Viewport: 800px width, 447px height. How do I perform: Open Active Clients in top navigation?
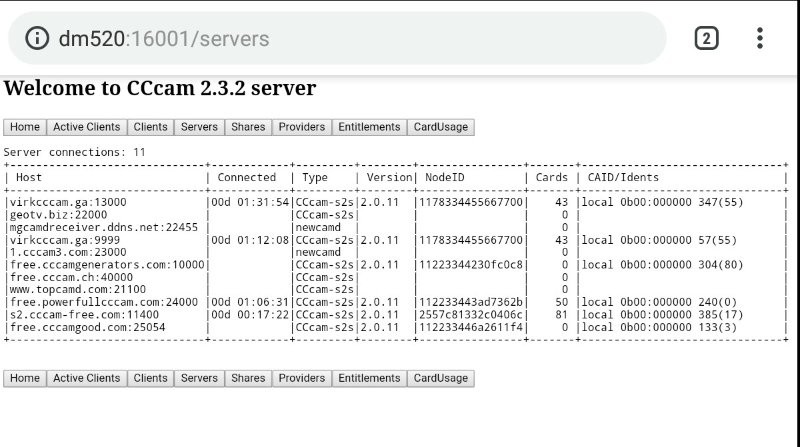[86, 127]
